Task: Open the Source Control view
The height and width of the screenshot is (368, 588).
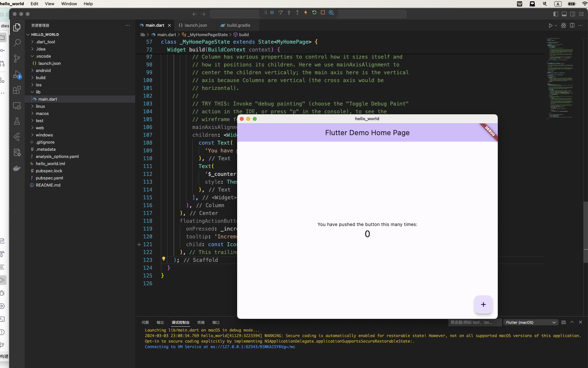Action: click(17, 59)
